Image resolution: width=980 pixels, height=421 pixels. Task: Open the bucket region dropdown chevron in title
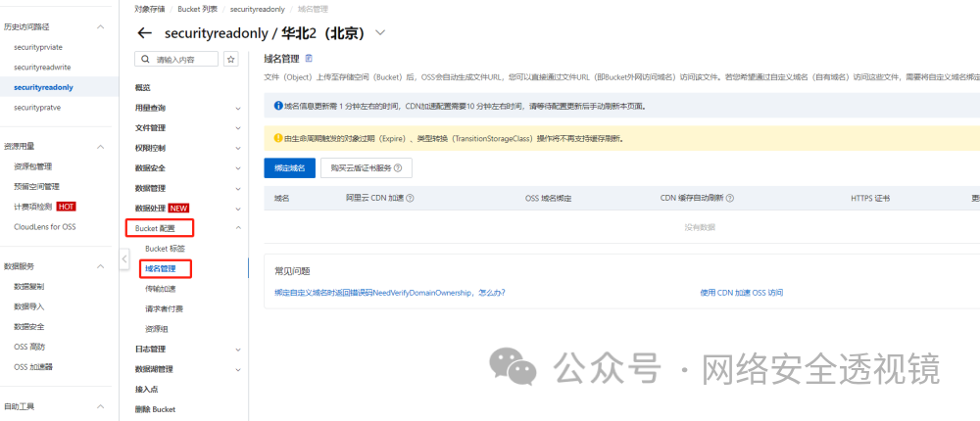click(x=380, y=33)
